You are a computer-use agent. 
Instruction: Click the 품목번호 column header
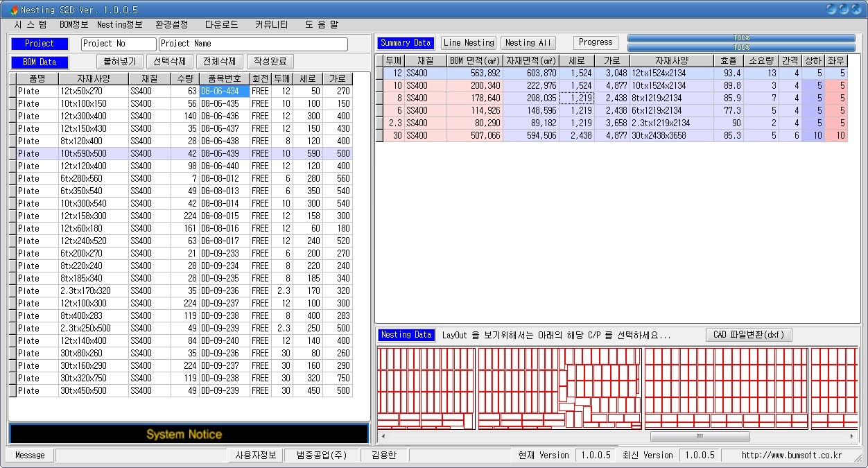224,78
